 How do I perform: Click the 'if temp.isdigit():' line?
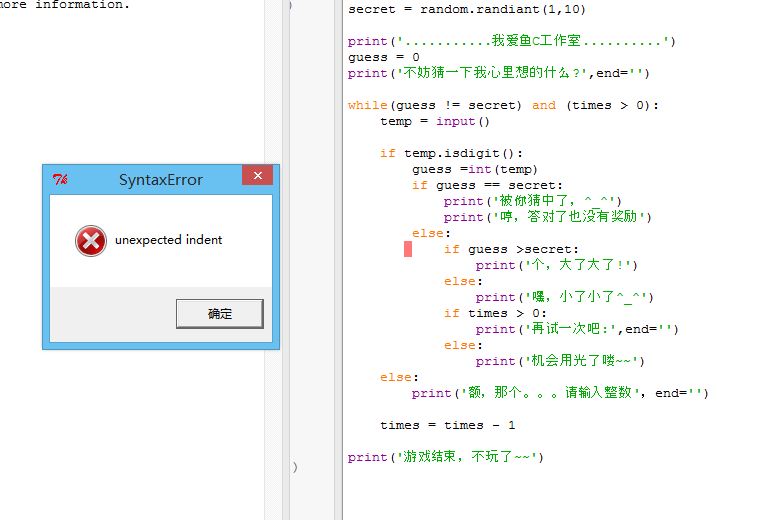(x=451, y=154)
